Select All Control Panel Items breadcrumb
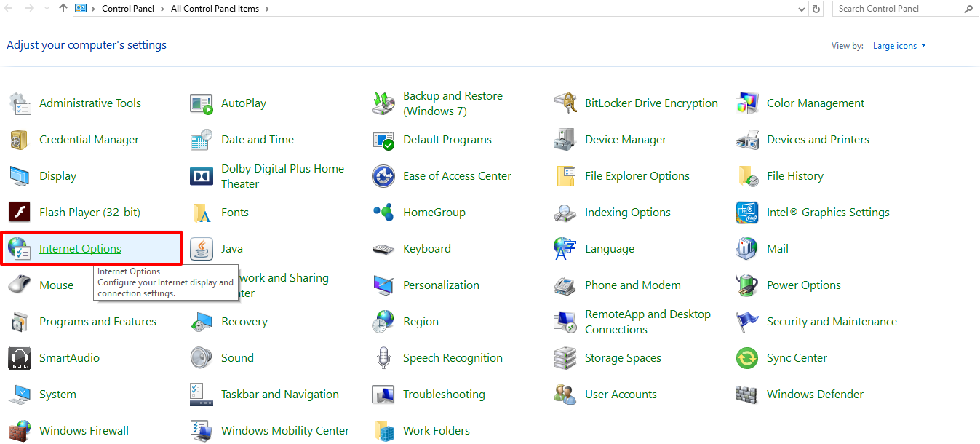The width and height of the screenshot is (980, 444). tap(215, 9)
